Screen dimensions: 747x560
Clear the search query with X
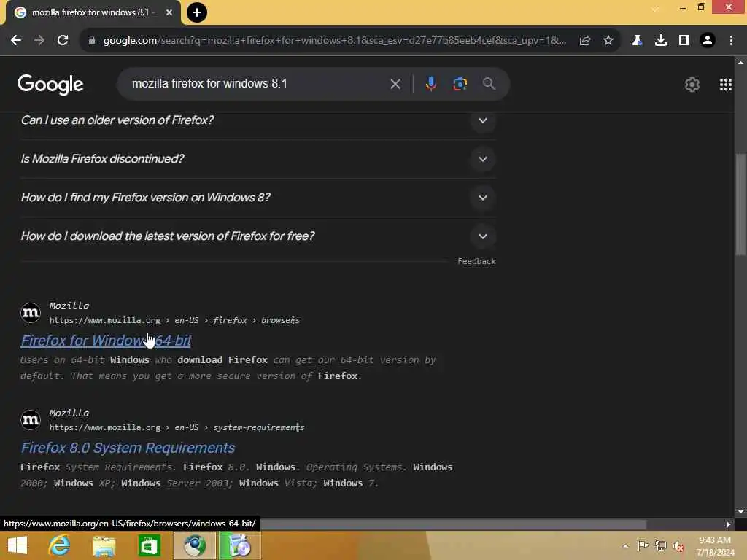click(x=395, y=85)
